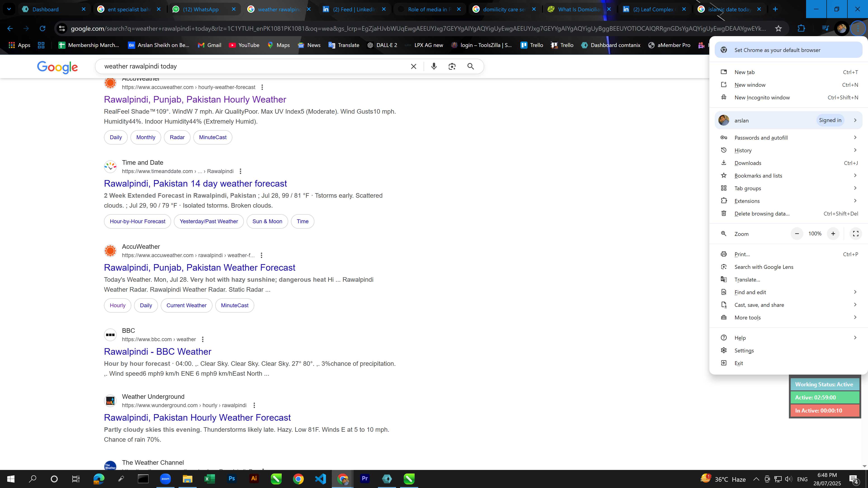Image resolution: width=868 pixels, height=488 pixels.
Task: Expand Cast, save, and share submenu
Action: (788, 305)
